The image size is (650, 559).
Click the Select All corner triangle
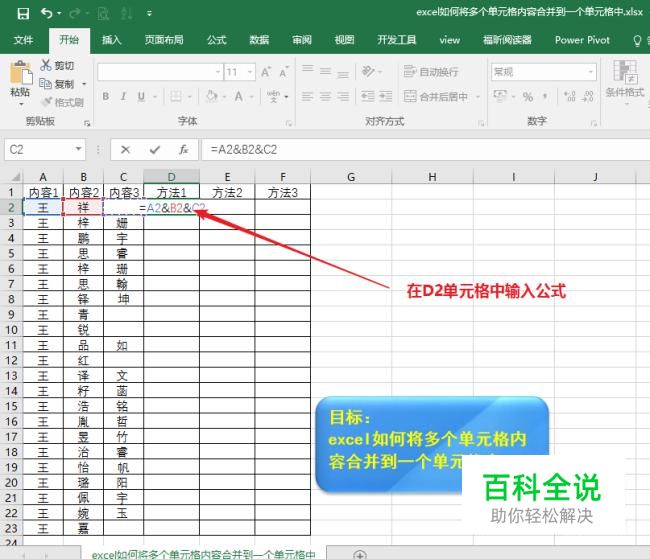pyautogui.click(x=15, y=177)
